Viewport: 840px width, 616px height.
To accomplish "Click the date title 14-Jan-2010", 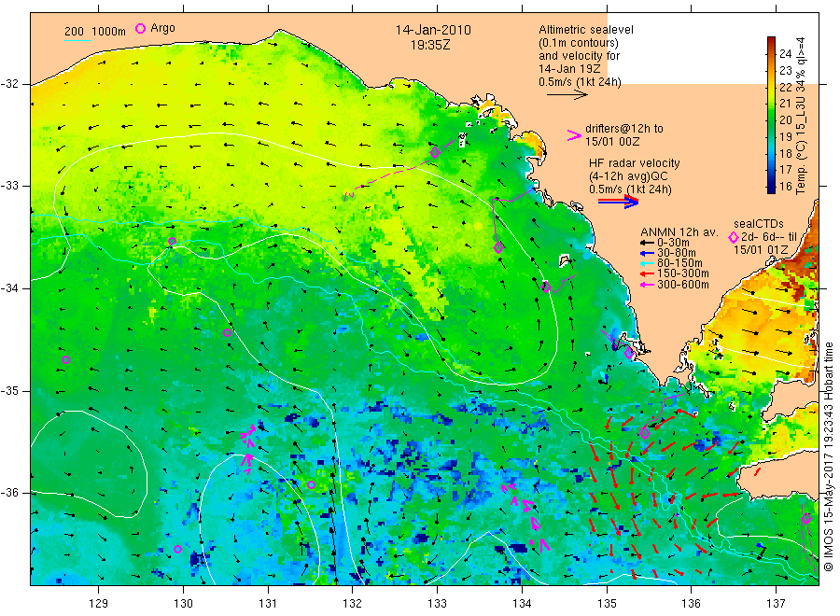I will click(433, 30).
